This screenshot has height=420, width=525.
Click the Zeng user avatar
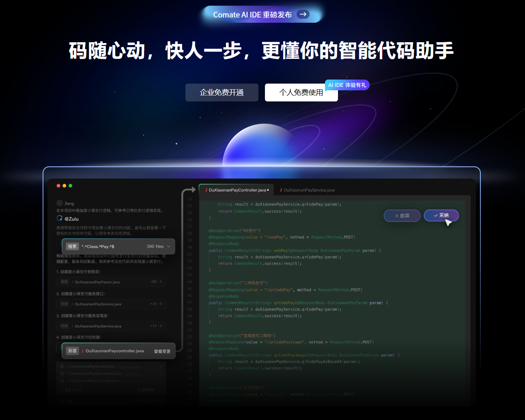60,203
